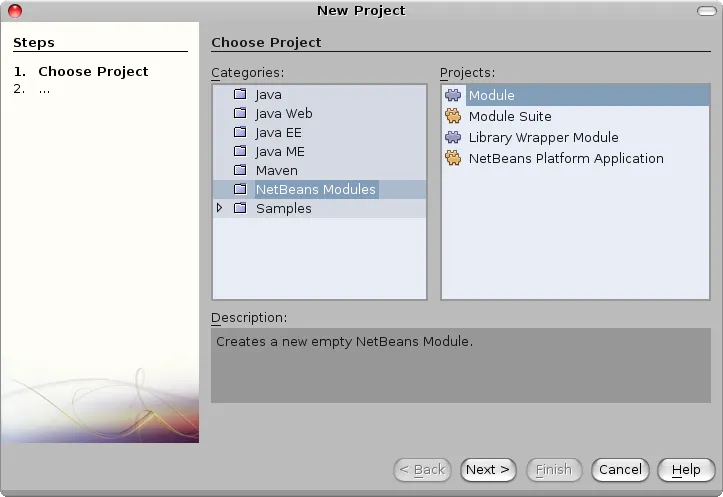
Task: Click the Library Wrapper Module icon
Action: [x=453, y=137]
